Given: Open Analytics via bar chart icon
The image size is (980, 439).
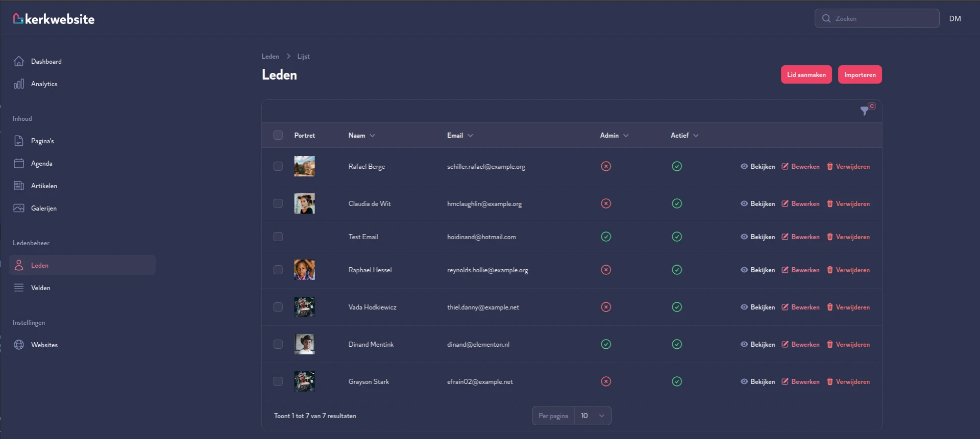Looking at the screenshot, I should point(19,84).
